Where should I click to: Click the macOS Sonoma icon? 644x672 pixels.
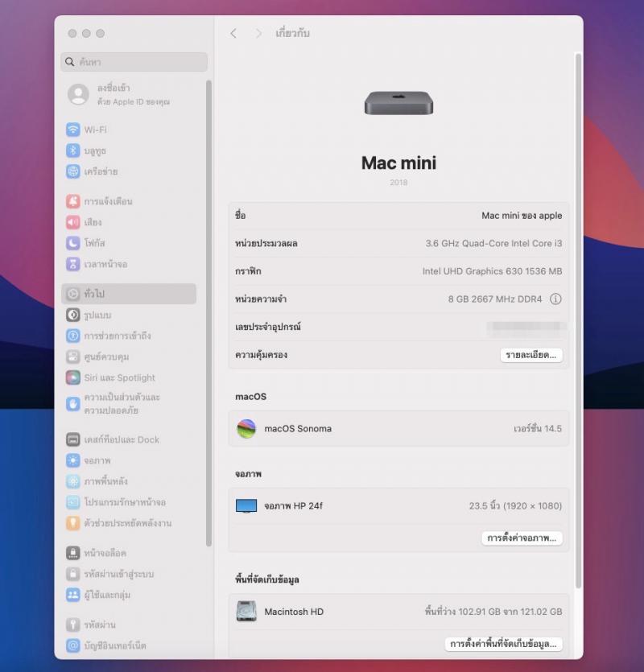click(x=246, y=429)
